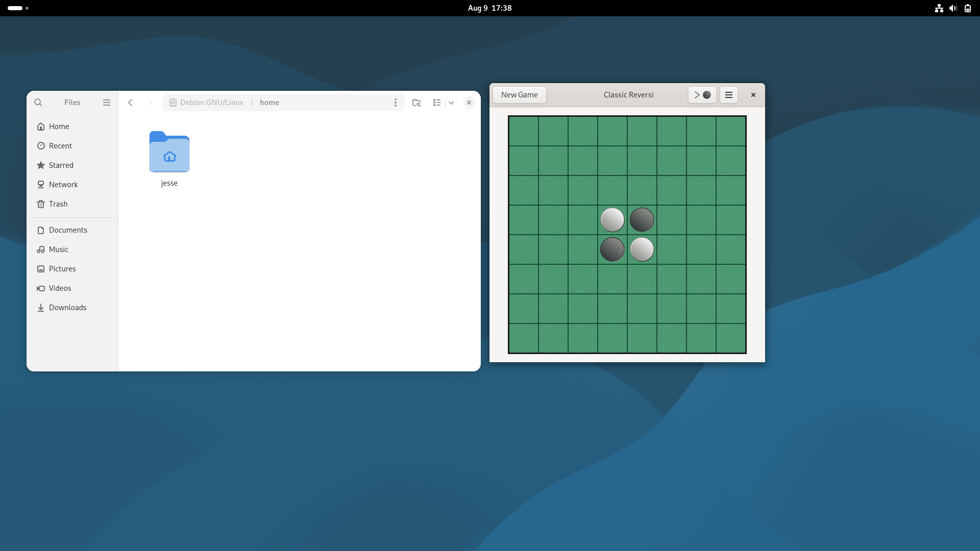Open Music in Files sidebar
Screen dimensions: 980x551
coord(72,249)
